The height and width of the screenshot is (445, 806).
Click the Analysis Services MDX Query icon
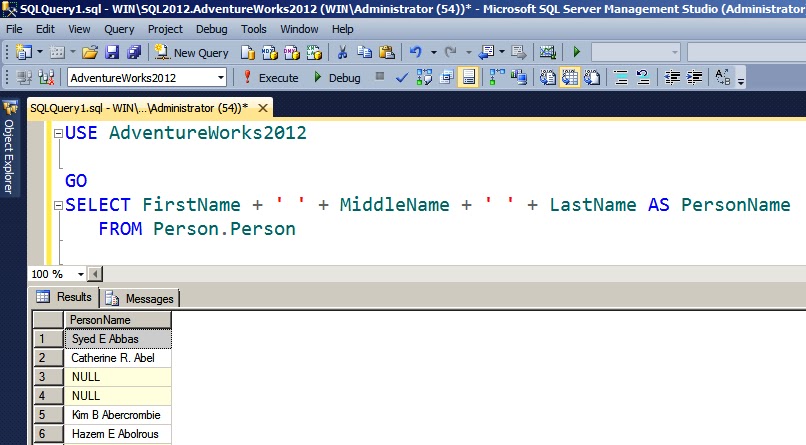tap(270, 52)
